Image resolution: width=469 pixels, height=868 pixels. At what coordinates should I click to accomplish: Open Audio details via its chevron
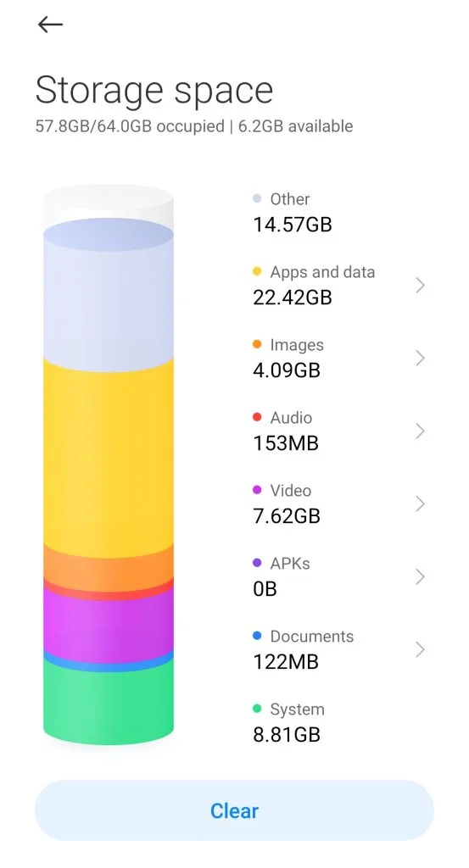click(421, 431)
